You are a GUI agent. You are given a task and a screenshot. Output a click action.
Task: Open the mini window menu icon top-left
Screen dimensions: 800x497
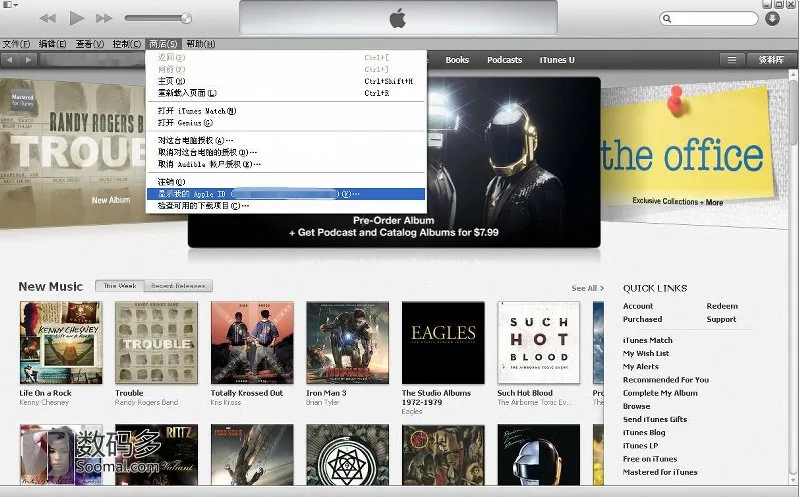[10, 5]
